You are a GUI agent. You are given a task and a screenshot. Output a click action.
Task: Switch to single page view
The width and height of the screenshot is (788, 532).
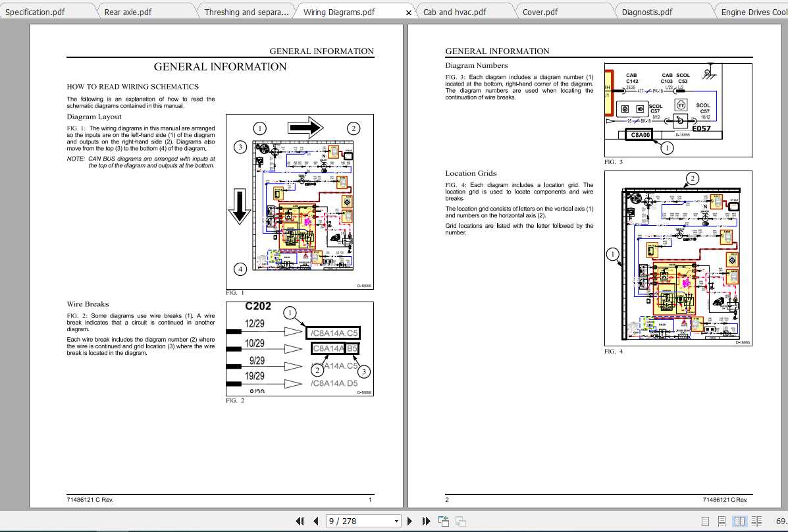click(705, 521)
